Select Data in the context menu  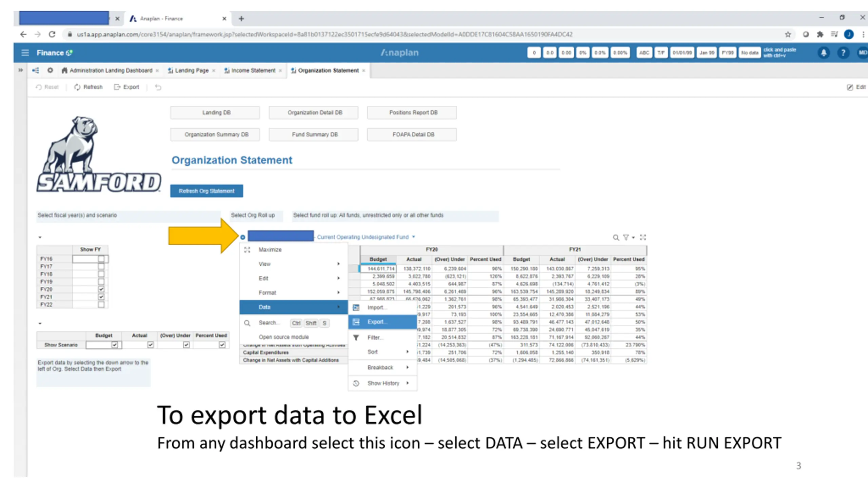coord(294,307)
